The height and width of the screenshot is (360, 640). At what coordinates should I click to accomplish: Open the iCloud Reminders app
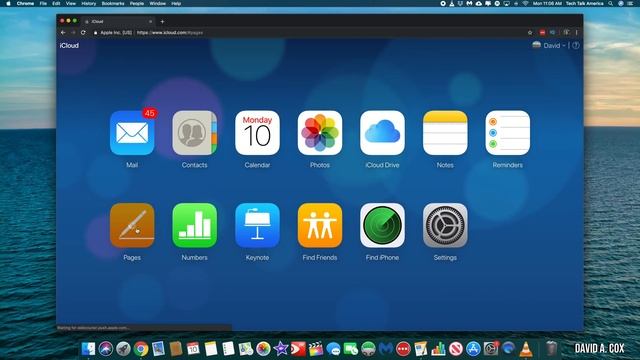tap(508, 133)
